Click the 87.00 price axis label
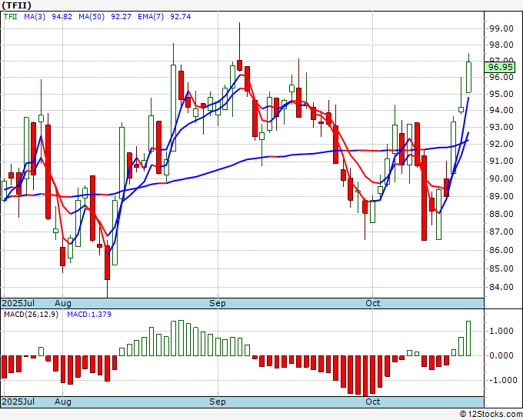Image resolution: width=523 pixels, height=420 pixels. [501, 232]
